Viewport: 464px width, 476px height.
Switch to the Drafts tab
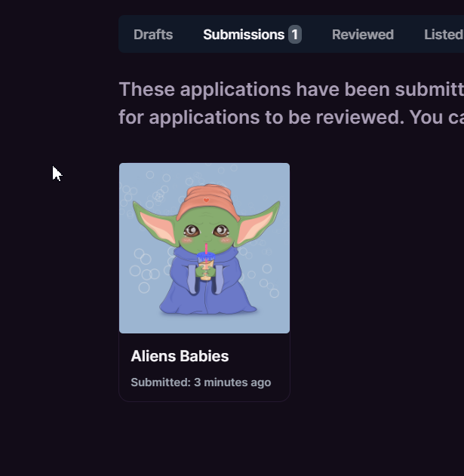pos(153,35)
